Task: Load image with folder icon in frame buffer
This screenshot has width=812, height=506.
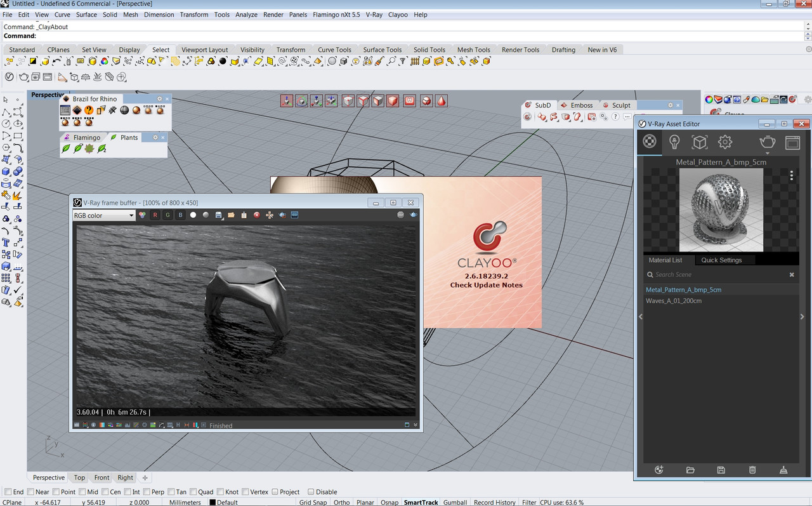Action: [232, 215]
